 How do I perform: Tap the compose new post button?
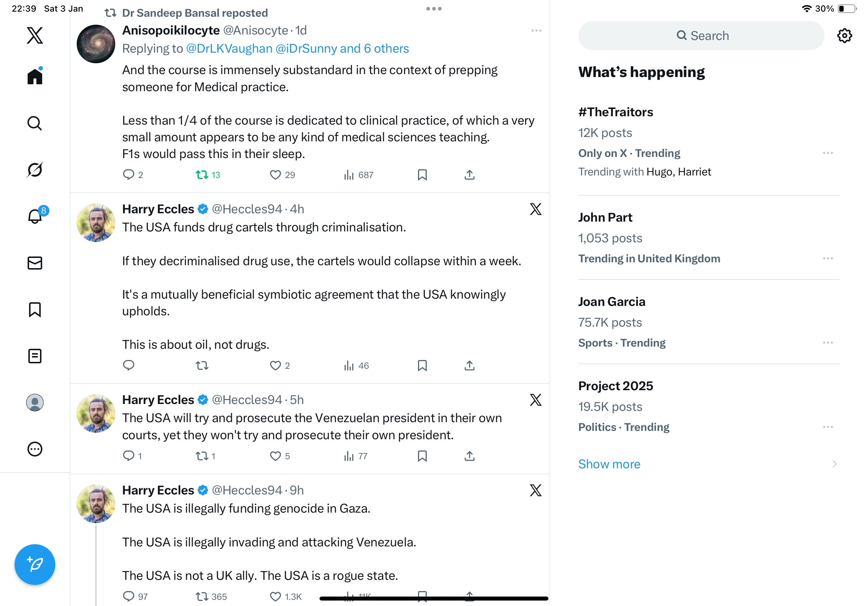[x=35, y=564]
